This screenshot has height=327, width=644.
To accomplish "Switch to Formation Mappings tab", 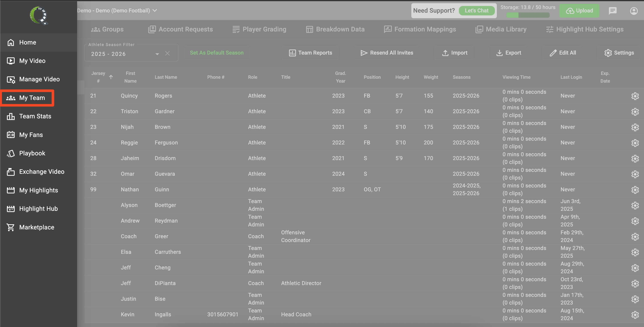I will coord(420,29).
